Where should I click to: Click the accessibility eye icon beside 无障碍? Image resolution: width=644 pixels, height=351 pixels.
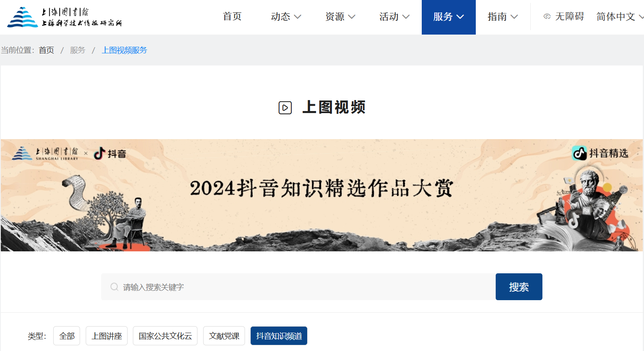pos(547,17)
